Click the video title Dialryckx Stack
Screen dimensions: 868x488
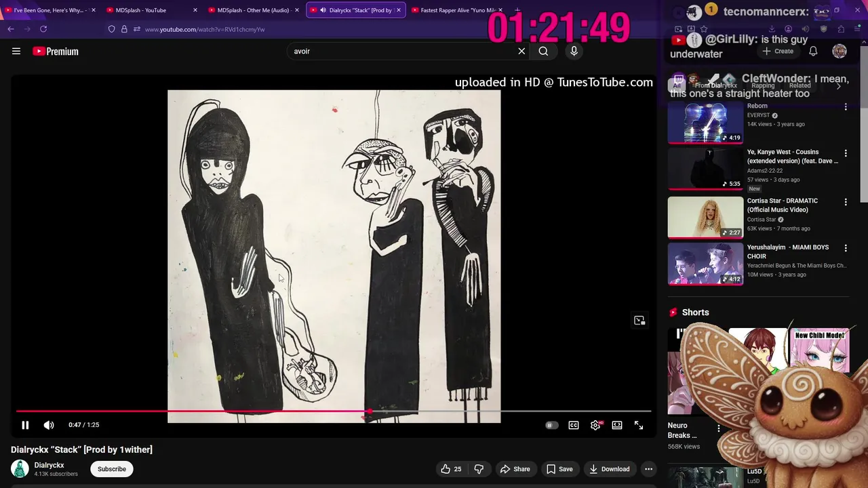[81, 449]
